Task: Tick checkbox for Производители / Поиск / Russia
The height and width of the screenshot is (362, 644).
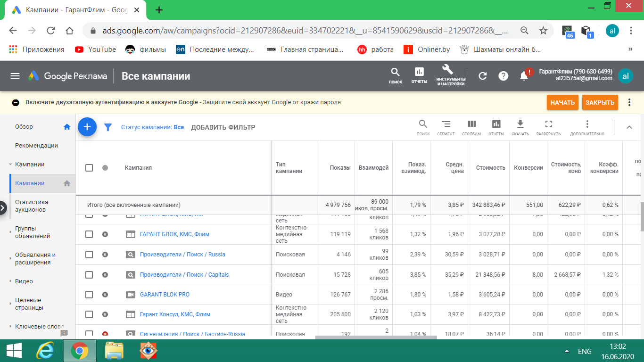Action: [89, 255]
